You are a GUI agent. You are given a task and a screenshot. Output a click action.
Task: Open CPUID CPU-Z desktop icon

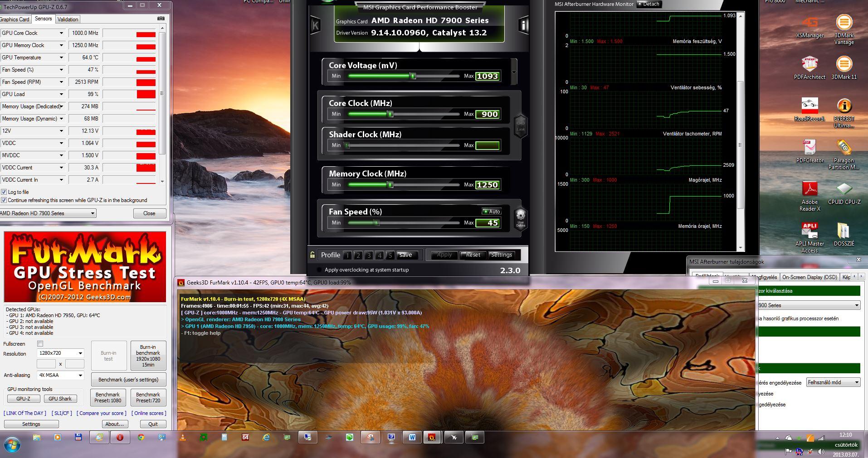844,193
